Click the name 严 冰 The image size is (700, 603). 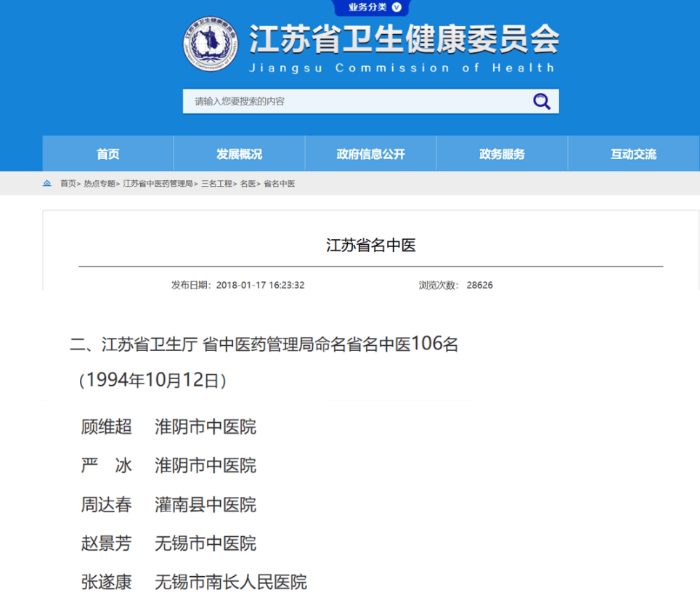[106, 466]
